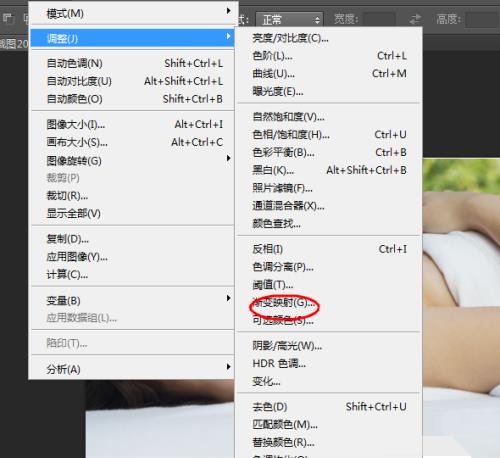Select 可选颜色(S) menu item
Screen dimensions: 500x458
(x=329, y=320)
